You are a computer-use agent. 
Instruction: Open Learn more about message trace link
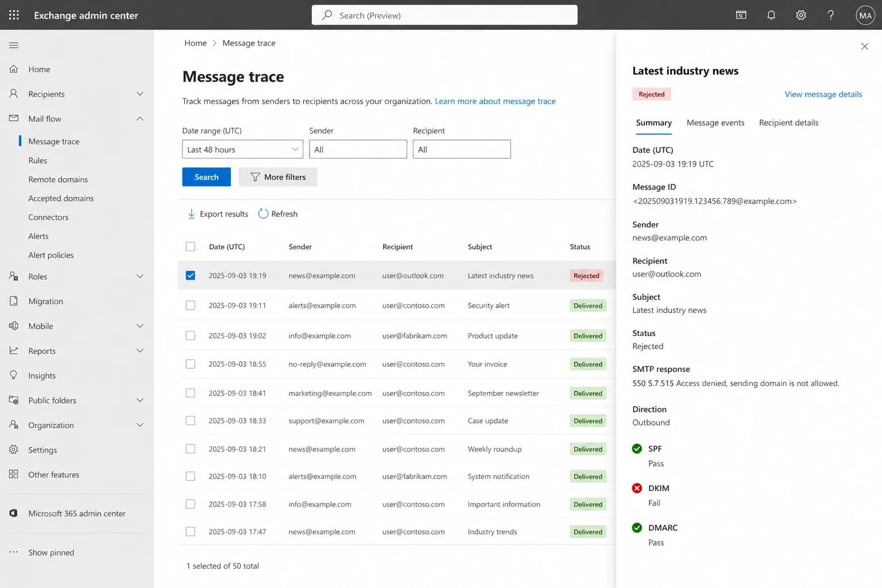coord(495,101)
